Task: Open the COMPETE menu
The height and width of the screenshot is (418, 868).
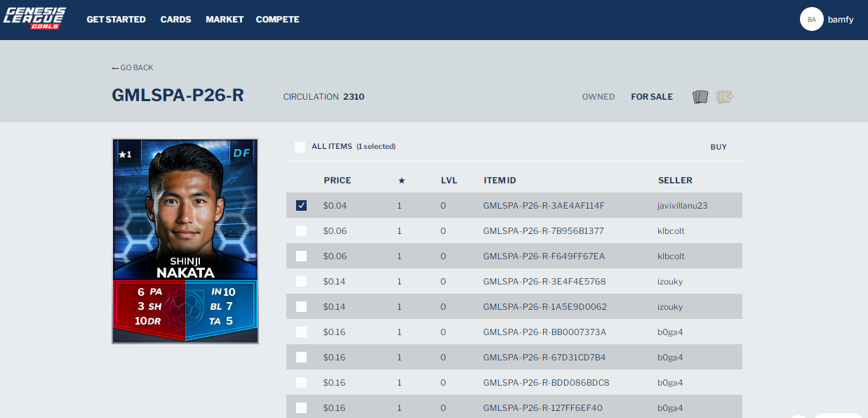Action: pyautogui.click(x=277, y=20)
